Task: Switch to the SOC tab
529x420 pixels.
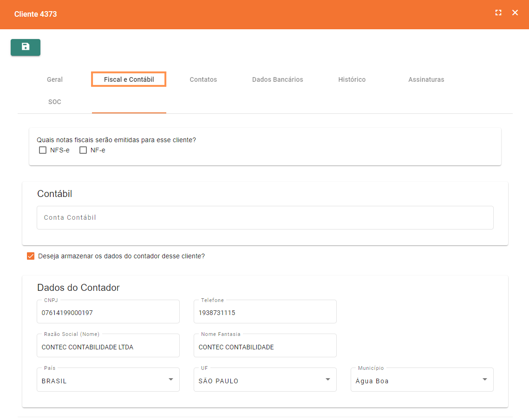Action: [55, 102]
